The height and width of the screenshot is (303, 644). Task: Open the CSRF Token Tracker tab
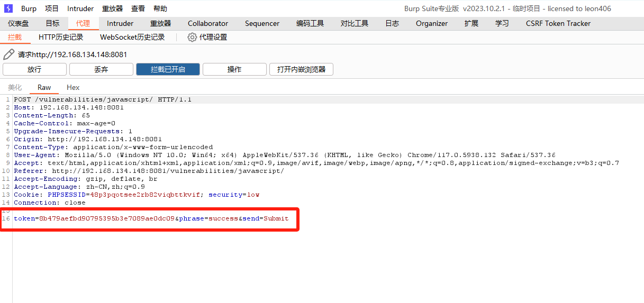coord(558,23)
